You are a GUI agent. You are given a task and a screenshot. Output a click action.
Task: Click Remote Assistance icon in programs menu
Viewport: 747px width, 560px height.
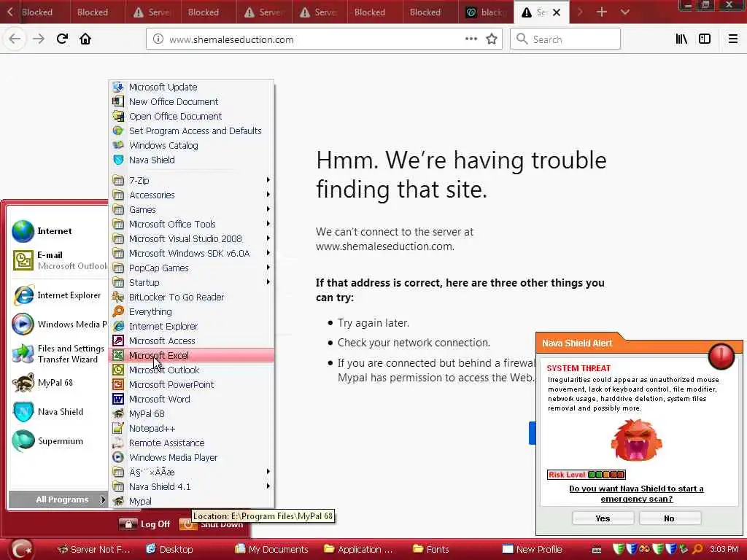(x=118, y=443)
